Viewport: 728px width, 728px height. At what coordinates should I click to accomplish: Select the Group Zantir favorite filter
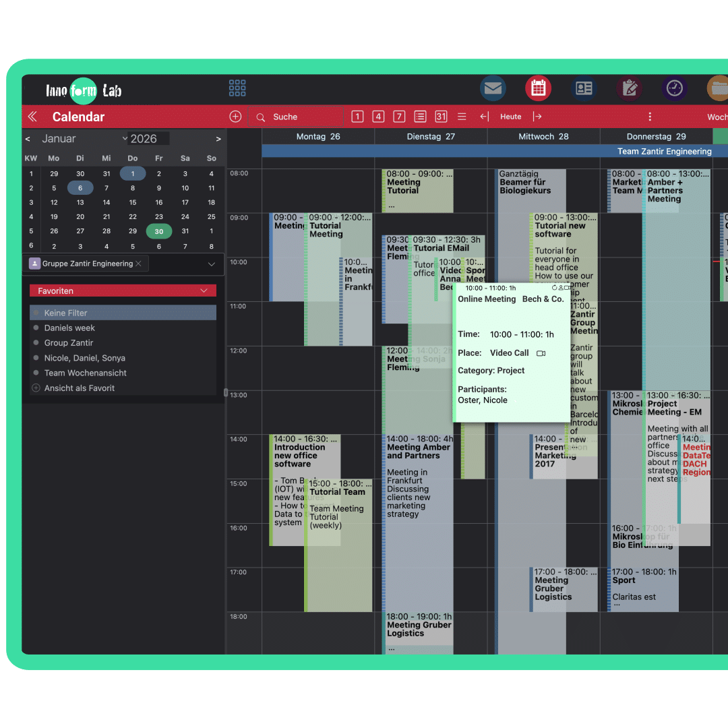click(x=68, y=343)
